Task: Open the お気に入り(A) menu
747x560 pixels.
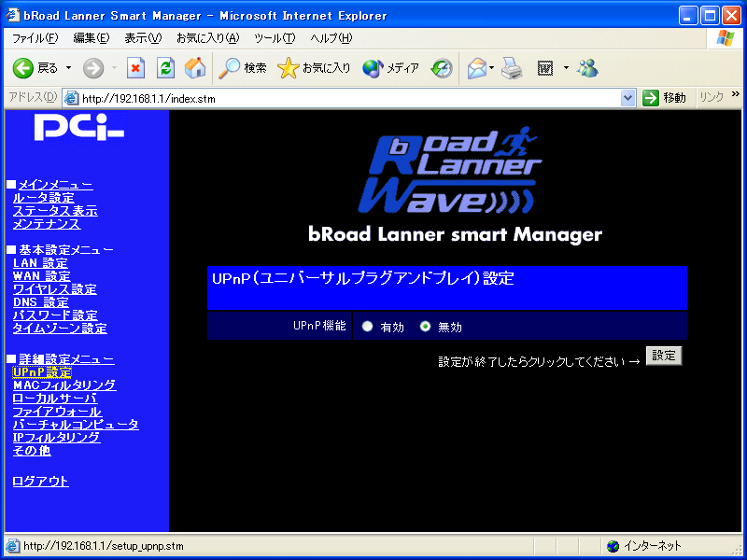Action: click(x=207, y=38)
